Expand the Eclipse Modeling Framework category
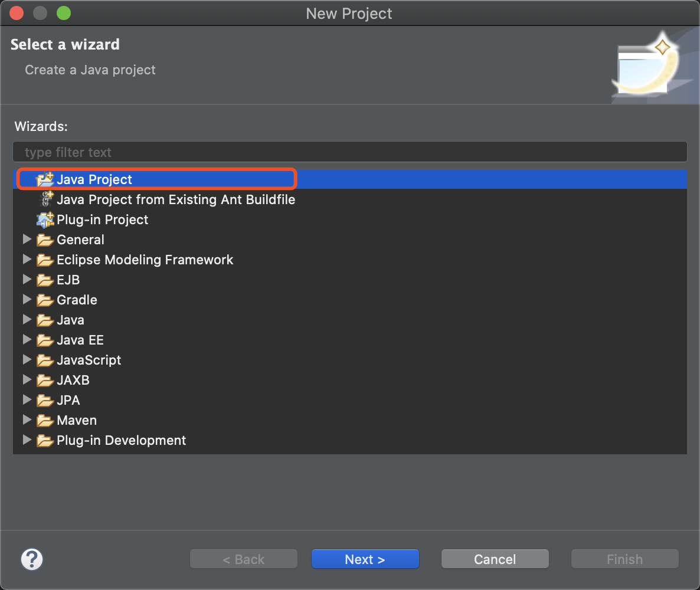Viewport: 700px width, 590px height. coord(27,259)
